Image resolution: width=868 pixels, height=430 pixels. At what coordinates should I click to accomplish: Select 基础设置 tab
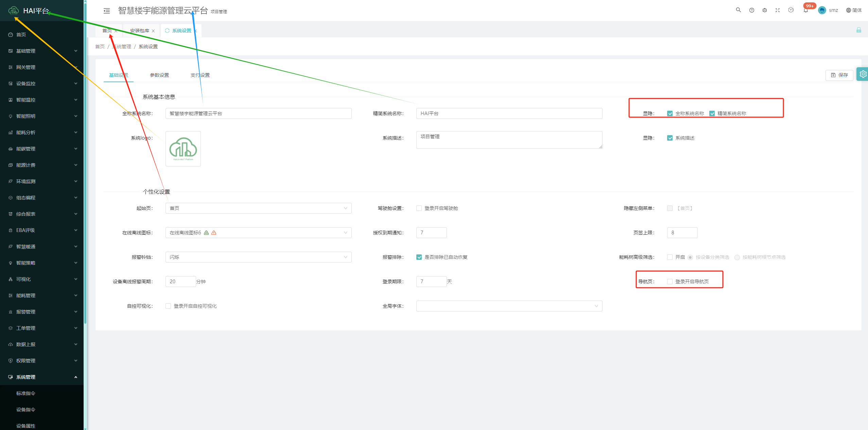point(119,75)
